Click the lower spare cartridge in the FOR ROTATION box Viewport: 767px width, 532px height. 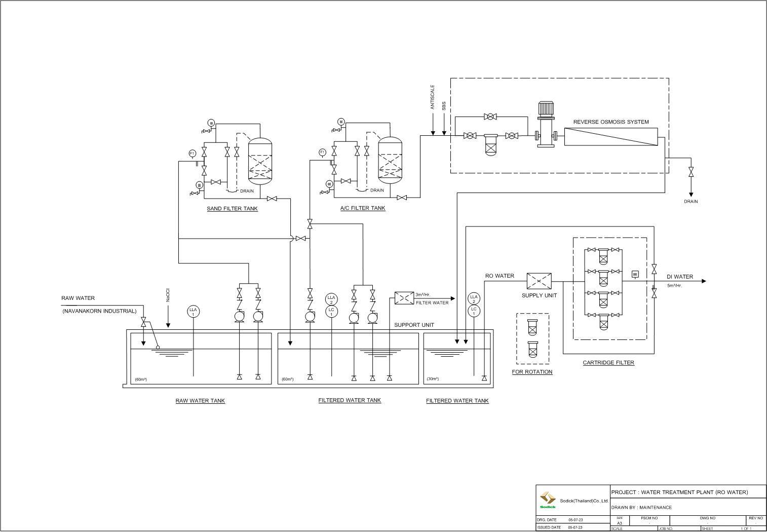(532, 350)
